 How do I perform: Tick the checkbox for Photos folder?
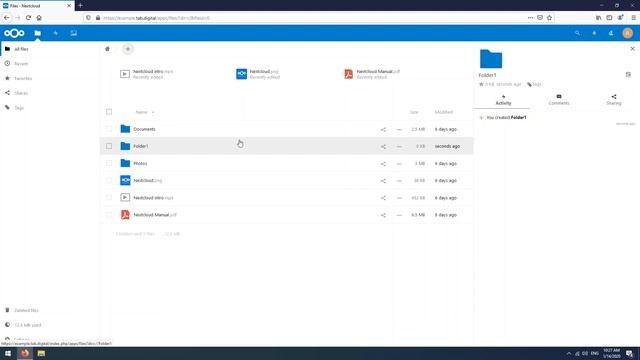[x=109, y=163]
